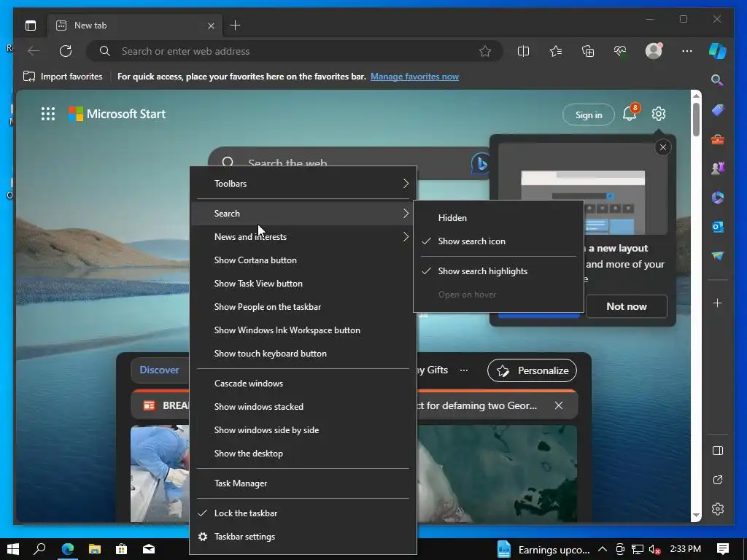Toggle Show Windows Ink Workspace button

point(303,330)
